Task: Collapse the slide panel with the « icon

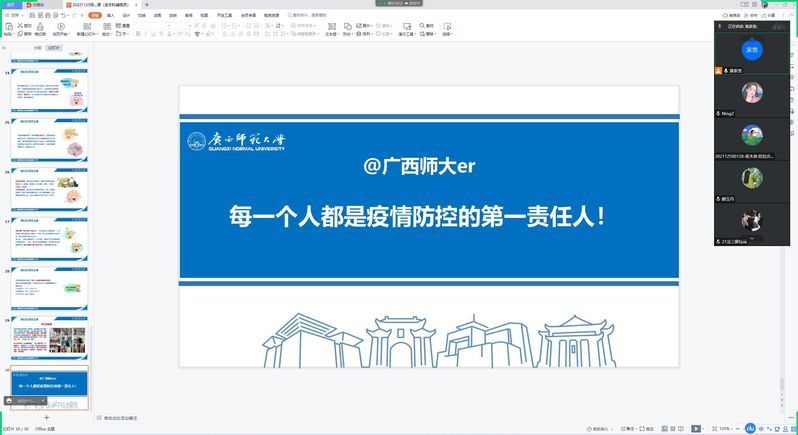Action: click(x=4, y=48)
